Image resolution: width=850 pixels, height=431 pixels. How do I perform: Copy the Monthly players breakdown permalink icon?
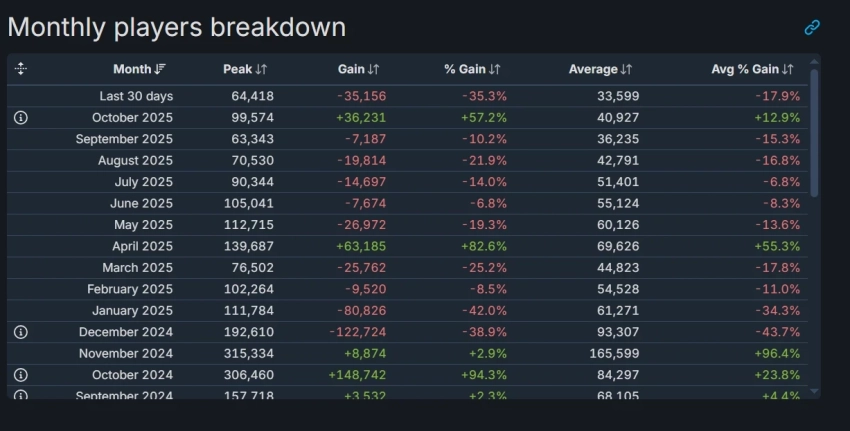click(x=812, y=27)
